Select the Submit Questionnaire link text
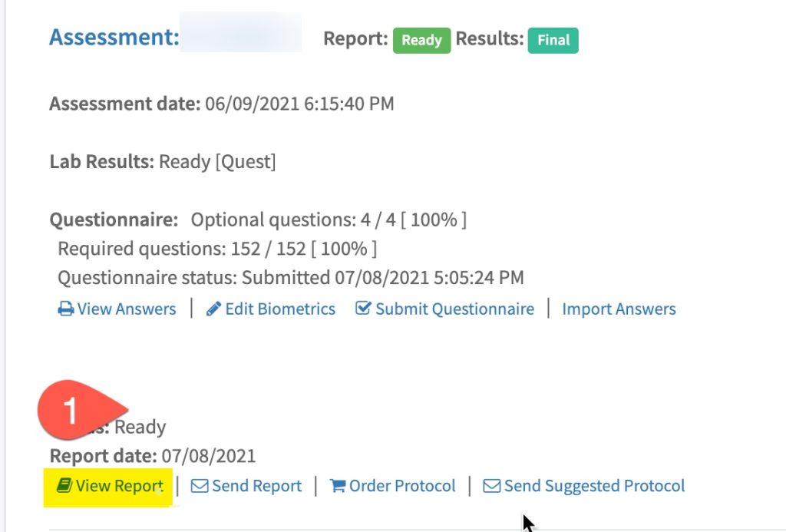786x532 pixels. pyautogui.click(x=454, y=309)
